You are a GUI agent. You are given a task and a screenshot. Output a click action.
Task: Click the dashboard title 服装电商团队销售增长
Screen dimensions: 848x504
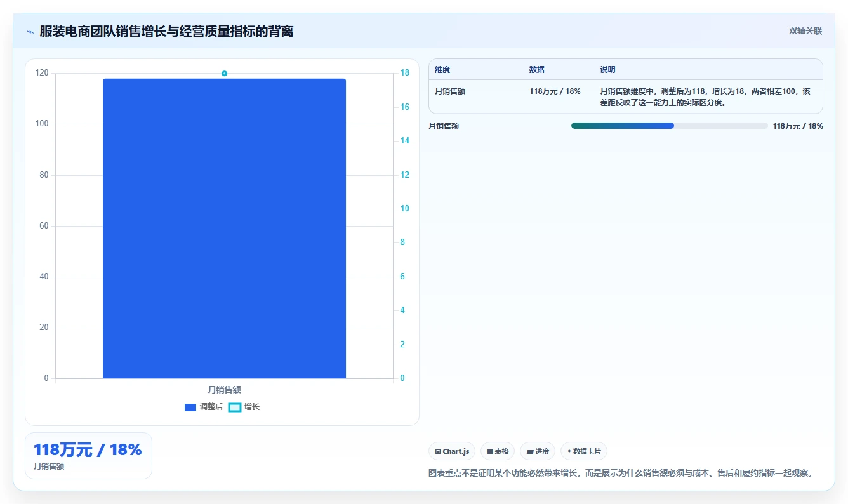pos(166,31)
